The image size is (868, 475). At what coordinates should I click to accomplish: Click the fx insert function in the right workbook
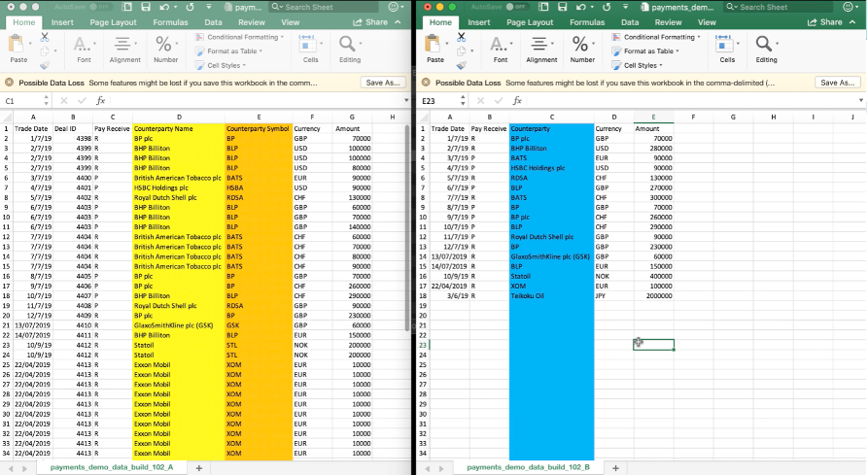click(x=517, y=101)
